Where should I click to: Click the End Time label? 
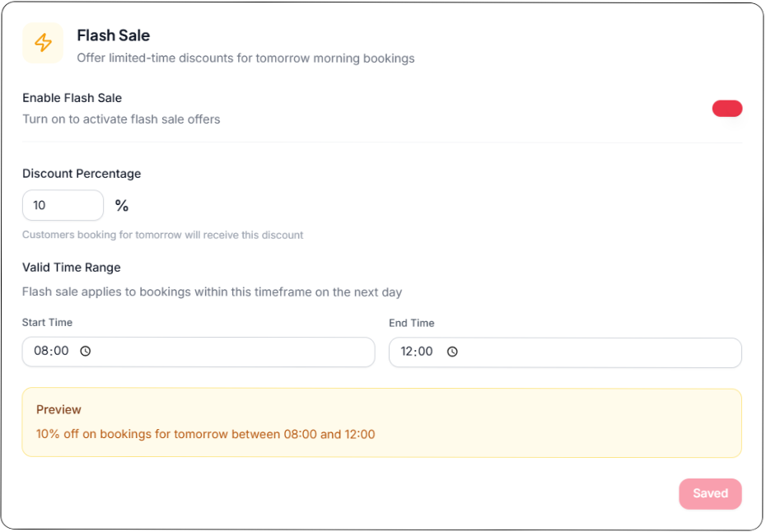pyautogui.click(x=412, y=324)
